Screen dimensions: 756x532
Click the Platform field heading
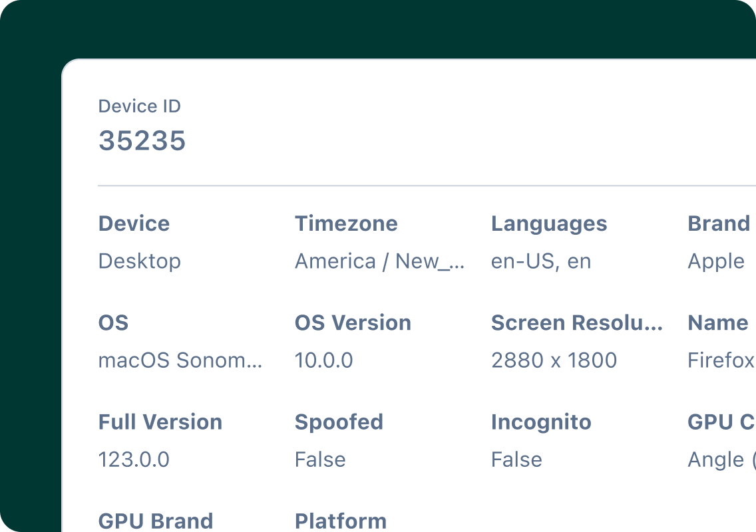click(x=340, y=521)
